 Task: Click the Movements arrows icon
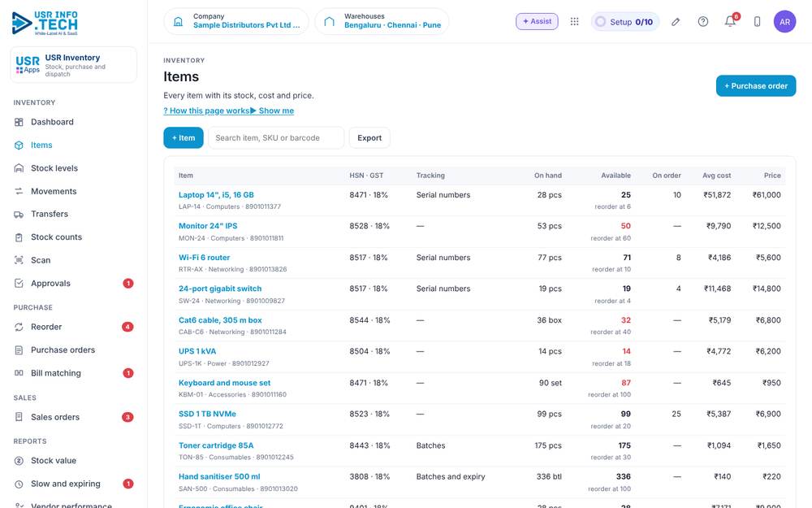click(19, 191)
